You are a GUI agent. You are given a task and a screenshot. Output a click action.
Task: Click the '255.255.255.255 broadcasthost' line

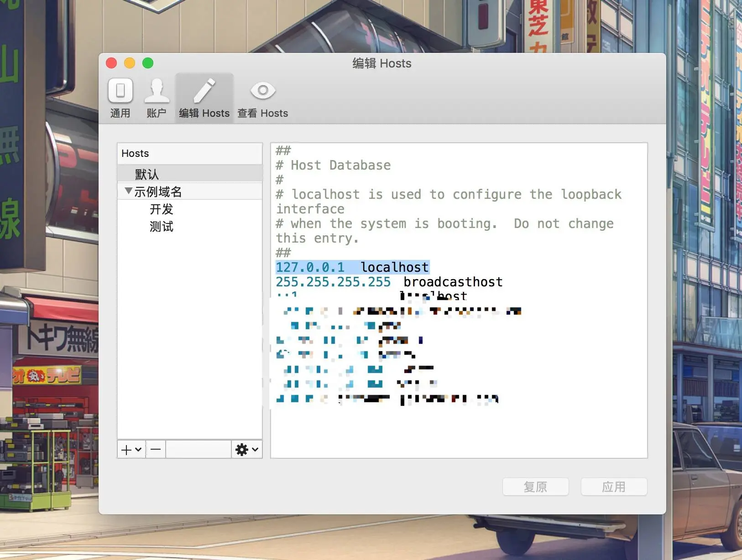(389, 282)
